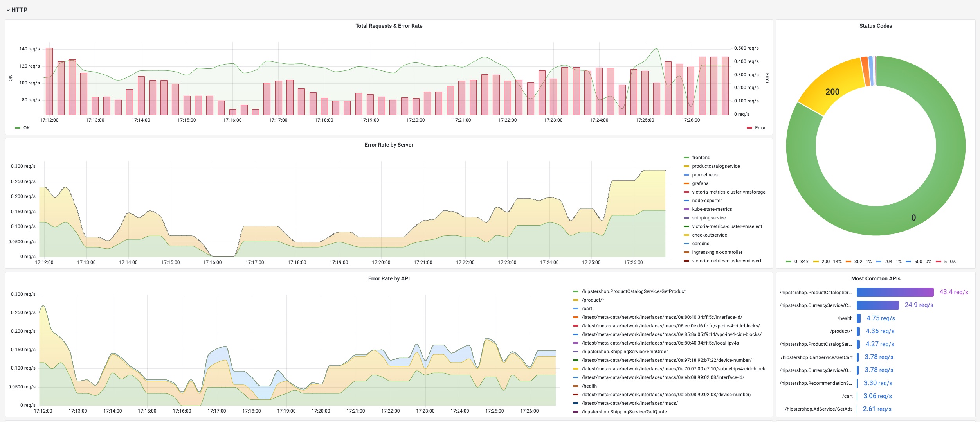Click the productcatalogservice legend color swatch
980x422 pixels.
point(686,166)
